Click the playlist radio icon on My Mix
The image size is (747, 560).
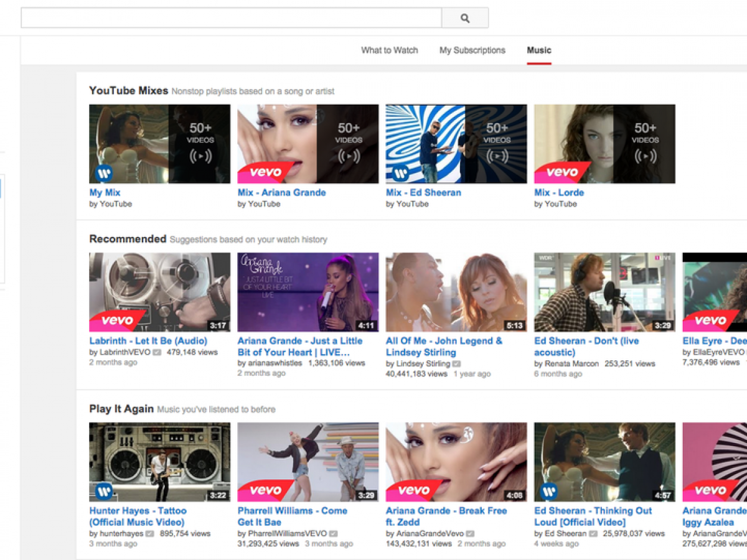[200, 156]
